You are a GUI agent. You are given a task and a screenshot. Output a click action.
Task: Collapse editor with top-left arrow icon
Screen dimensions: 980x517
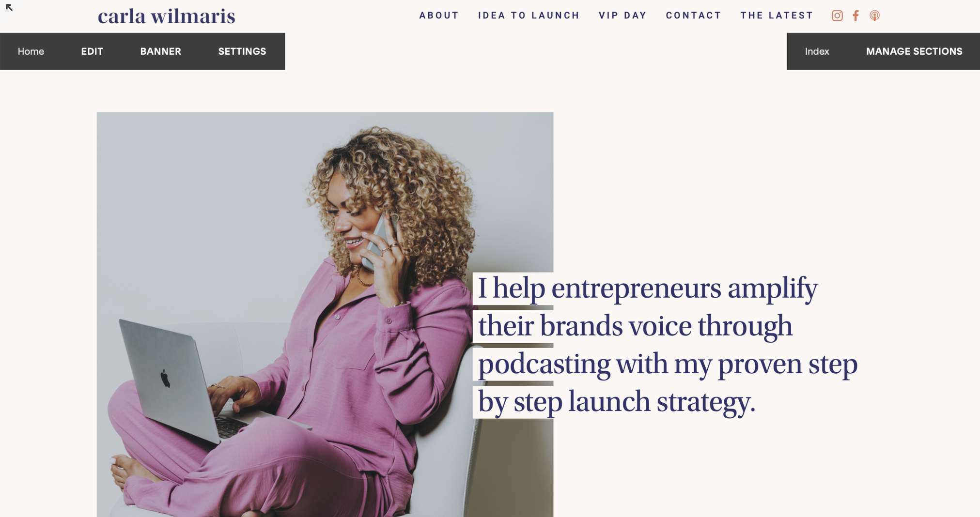point(9,7)
